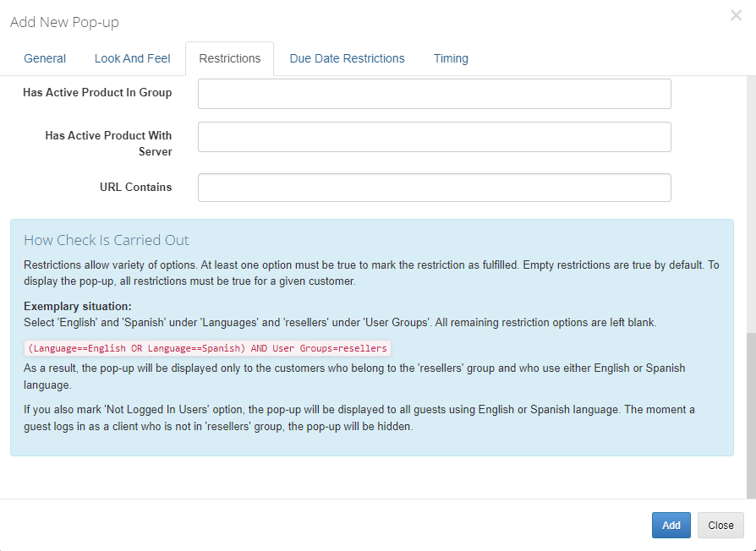Image resolution: width=756 pixels, height=551 pixels.
Task: Click the dialog's vertical scrollbar thumb
Action: [x=751, y=415]
